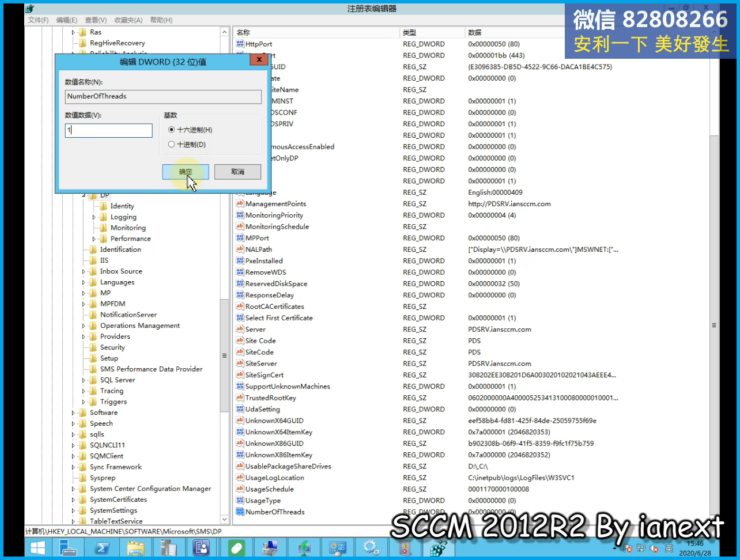Click the right pane vertical scrollbar thumb

point(714,326)
